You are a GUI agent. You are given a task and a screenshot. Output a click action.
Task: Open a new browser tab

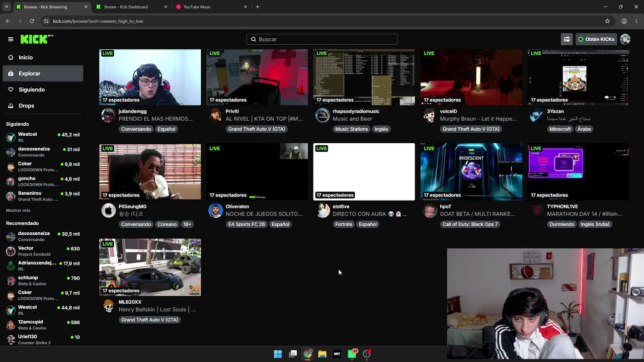point(258,7)
